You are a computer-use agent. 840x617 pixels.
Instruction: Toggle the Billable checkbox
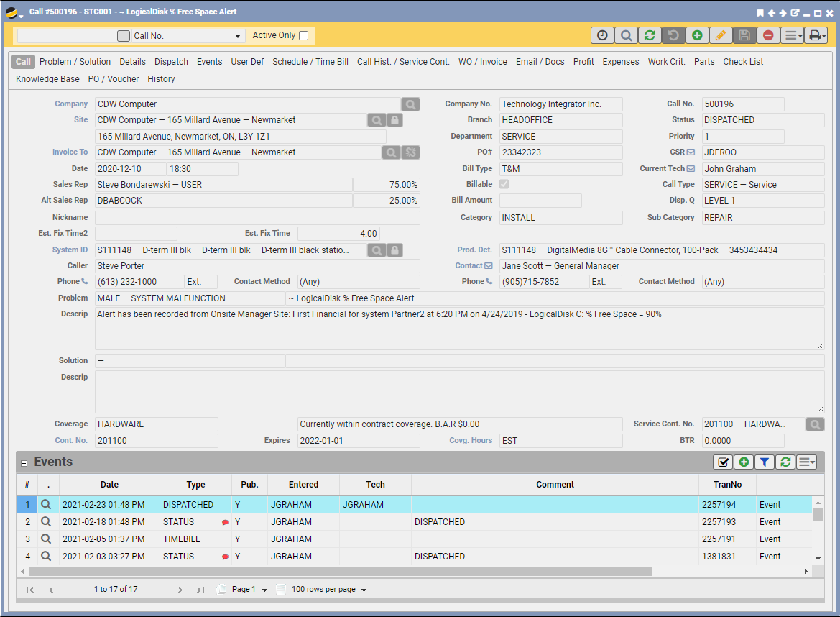504,185
